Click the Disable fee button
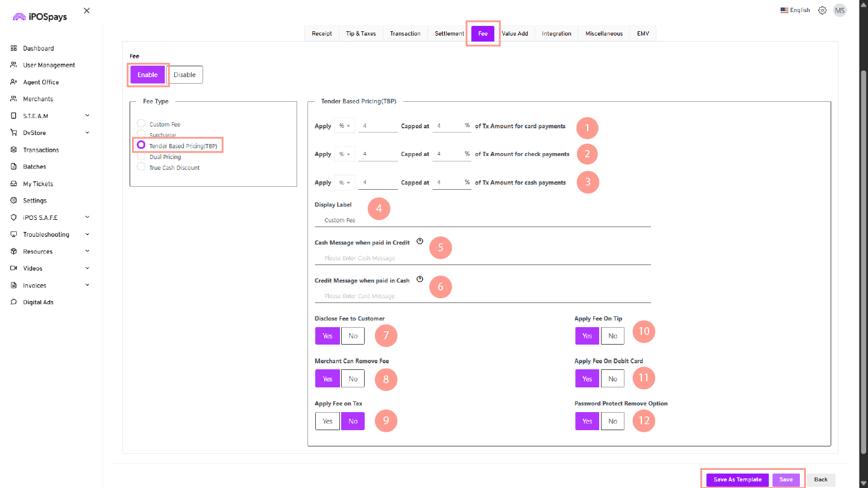Image resolution: width=868 pixels, height=488 pixels. (185, 75)
